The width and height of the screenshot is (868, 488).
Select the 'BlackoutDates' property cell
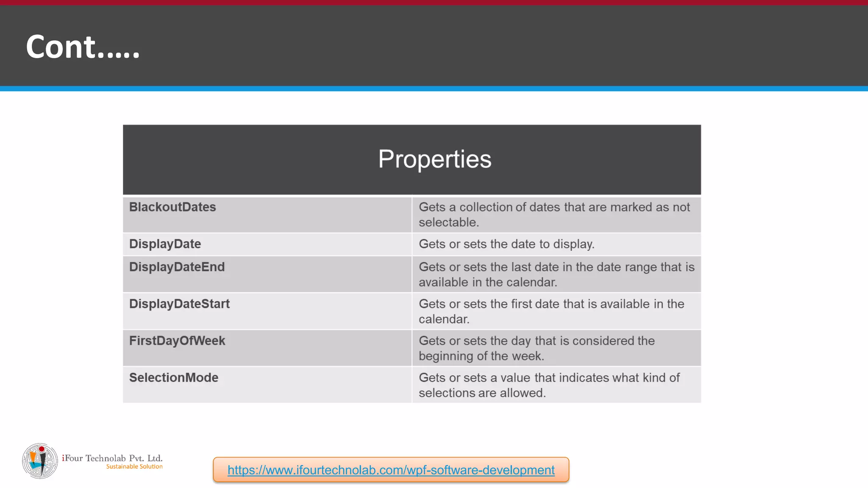(x=267, y=215)
